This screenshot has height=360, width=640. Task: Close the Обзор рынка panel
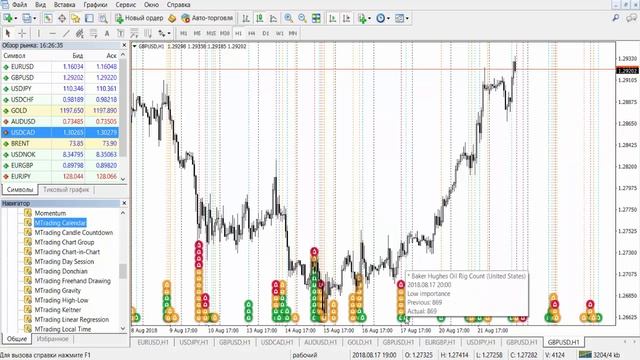click(x=124, y=45)
